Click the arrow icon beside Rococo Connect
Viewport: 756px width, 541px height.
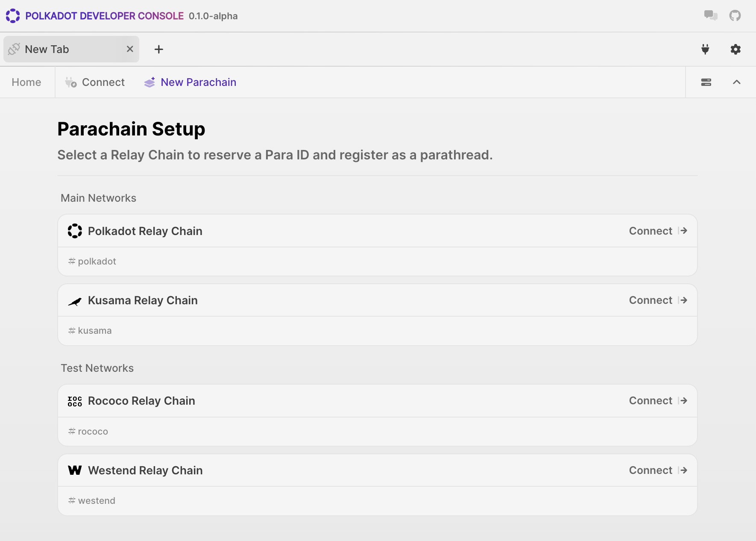coord(683,401)
